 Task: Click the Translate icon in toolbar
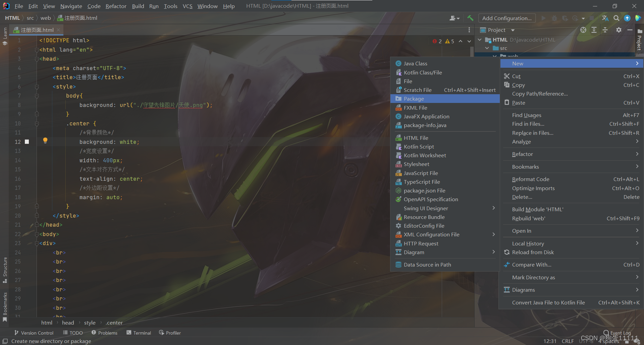[605, 18]
